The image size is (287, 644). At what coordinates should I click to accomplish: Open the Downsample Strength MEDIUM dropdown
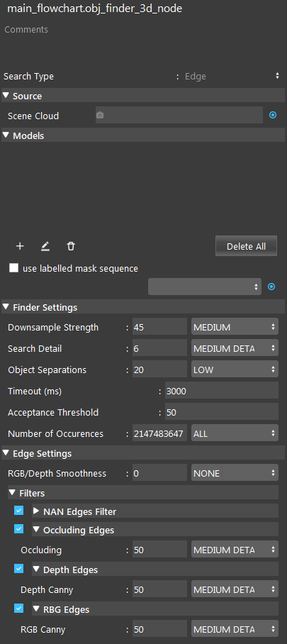(x=235, y=328)
